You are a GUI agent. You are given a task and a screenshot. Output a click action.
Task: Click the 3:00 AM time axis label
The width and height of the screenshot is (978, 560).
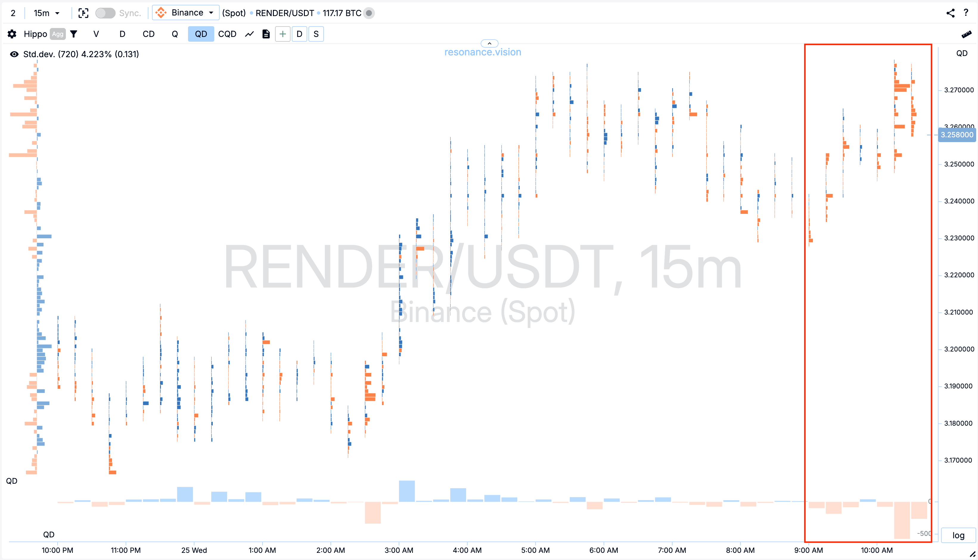[x=399, y=550]
